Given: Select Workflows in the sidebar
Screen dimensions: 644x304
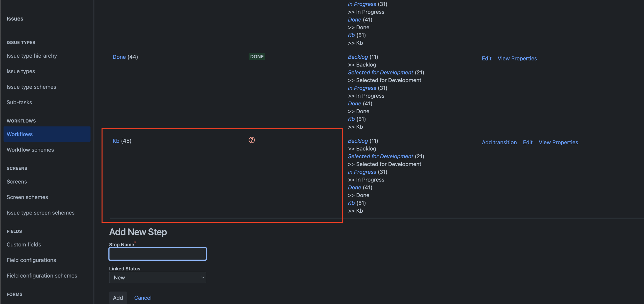Looking at the screenshot, I should [20, 134].
